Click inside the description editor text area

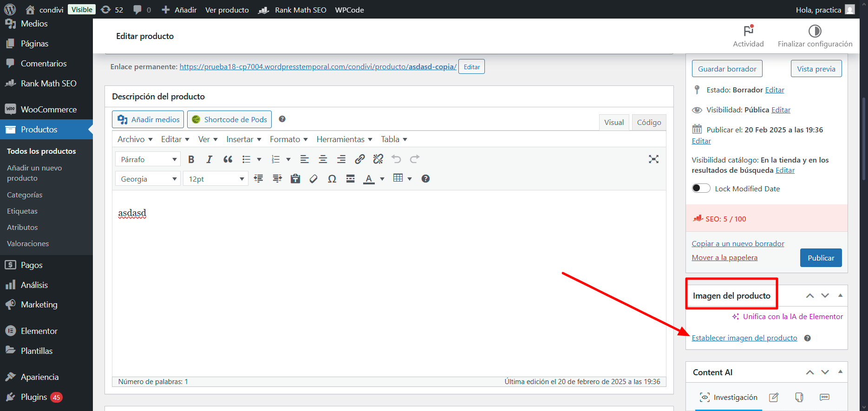[389, 283]
